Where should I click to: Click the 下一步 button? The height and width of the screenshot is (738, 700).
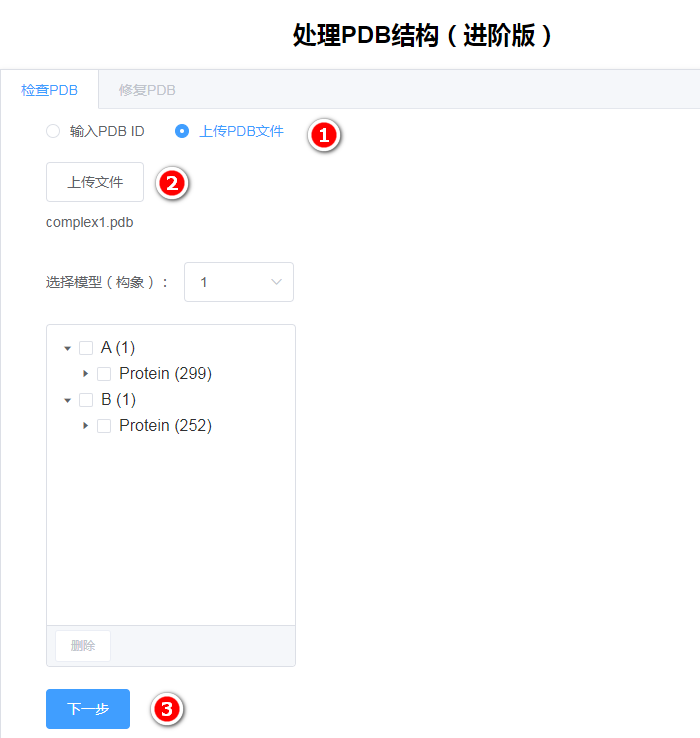(x=88, y=709)
